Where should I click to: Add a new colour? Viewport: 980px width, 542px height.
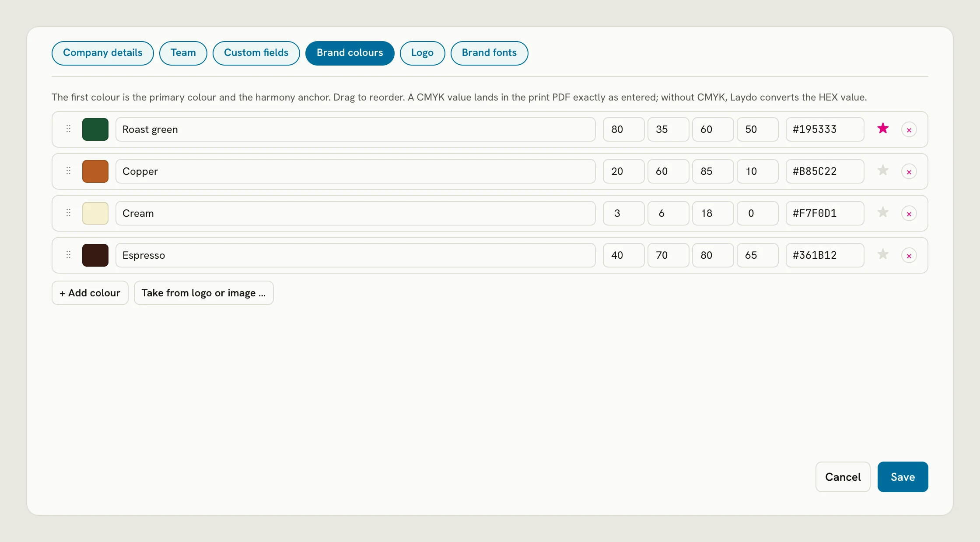click(90, 293)
